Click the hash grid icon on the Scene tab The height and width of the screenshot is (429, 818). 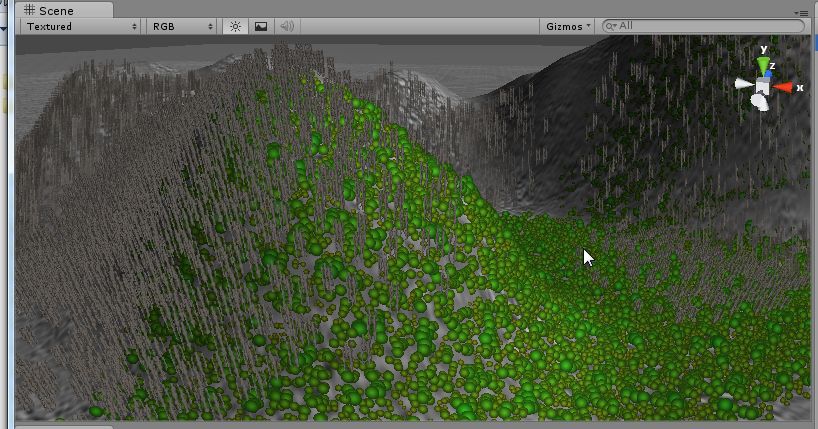click(x=29, y=10)
